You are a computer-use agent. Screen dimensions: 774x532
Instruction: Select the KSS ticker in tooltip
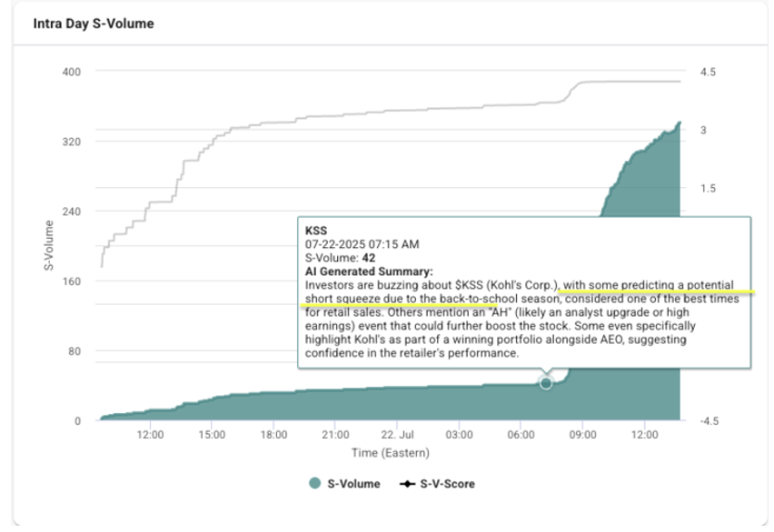pos(315,232)
